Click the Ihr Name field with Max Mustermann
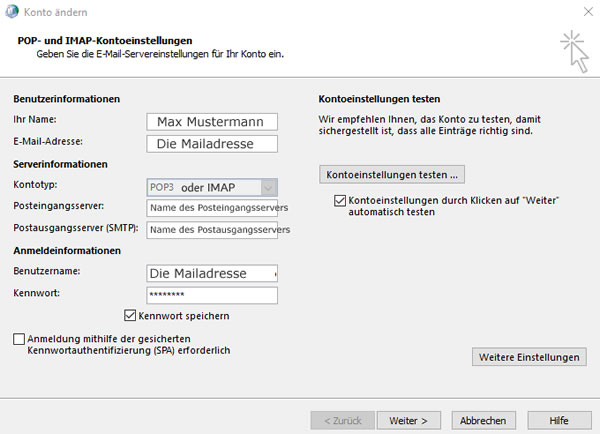The height and width of the screenshot is (434, 600). (x=212, y=122)
